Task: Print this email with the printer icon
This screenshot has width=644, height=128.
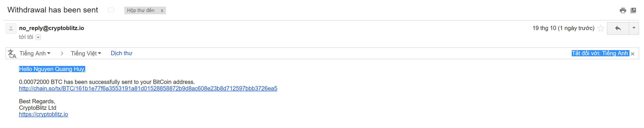Action: pos(623,10)
